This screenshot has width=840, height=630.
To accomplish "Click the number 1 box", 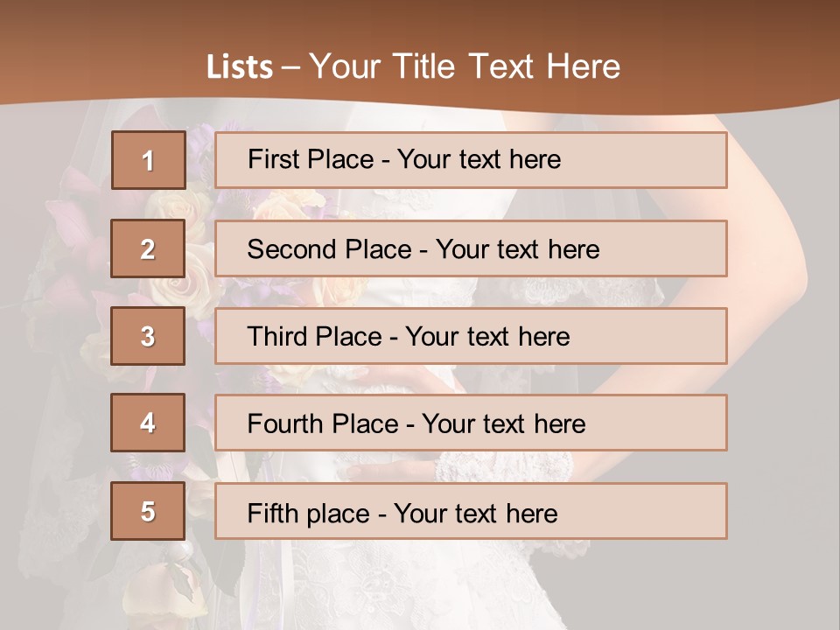I will pyautogui.click(x=149, y=160).
